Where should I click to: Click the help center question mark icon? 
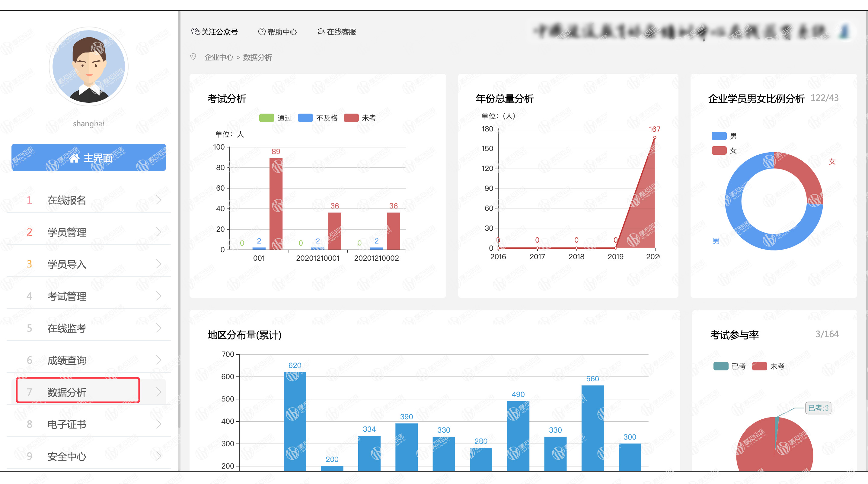click(x=262, y=32)
